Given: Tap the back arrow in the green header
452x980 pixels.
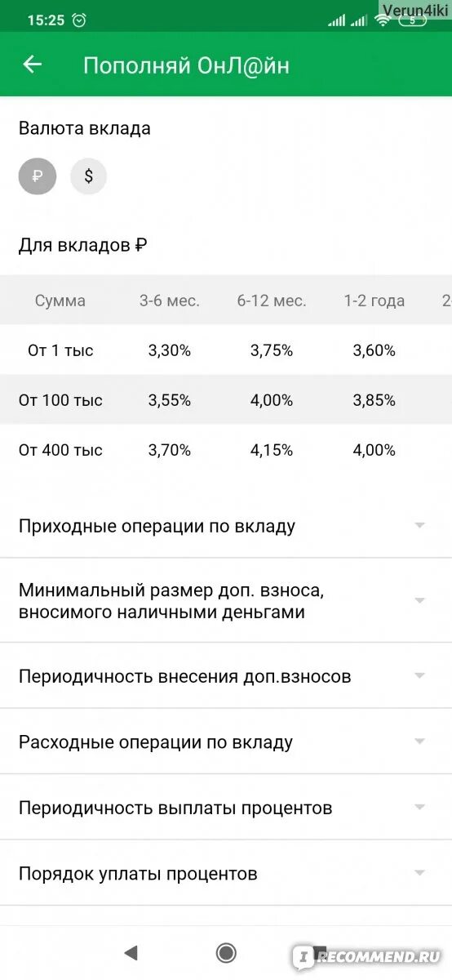Looking at the screenshot, I should (x=32, y=65).
